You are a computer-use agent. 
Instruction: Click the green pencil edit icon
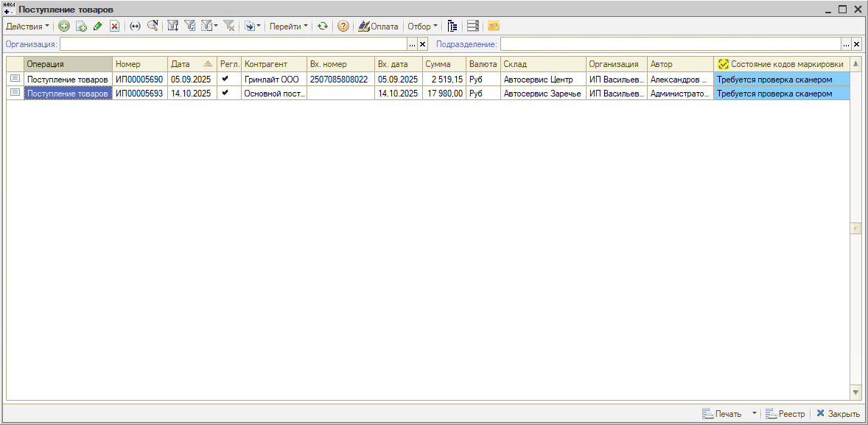coord(97,27)
